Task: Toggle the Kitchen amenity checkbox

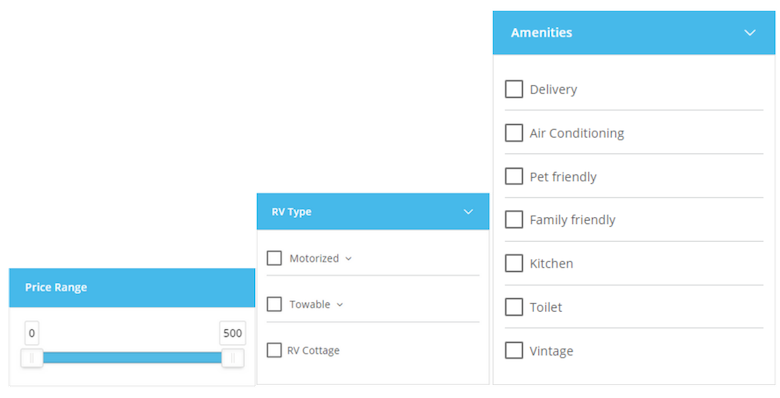Action: pyautogui.click(x=514, y=263)
